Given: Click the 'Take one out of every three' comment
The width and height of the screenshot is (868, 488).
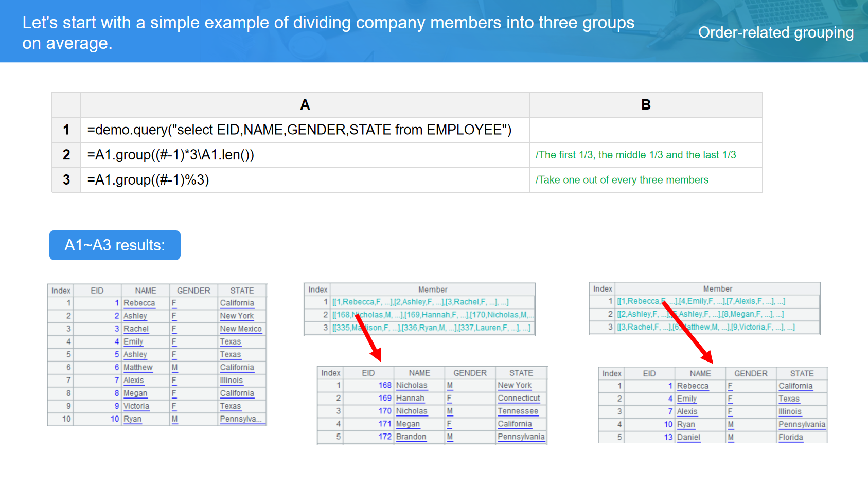Looking at the screenshot, I should tap(622, 180).
